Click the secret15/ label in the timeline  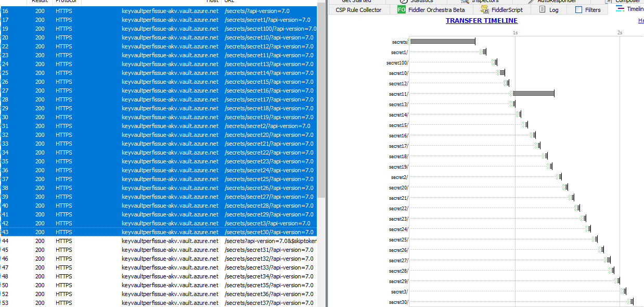pos(399,125)
